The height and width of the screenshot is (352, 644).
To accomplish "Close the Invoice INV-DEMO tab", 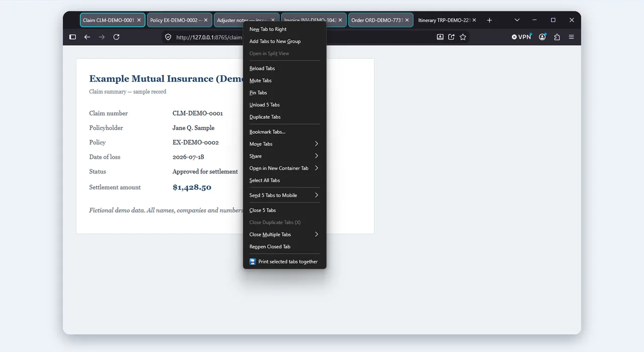I will coord(340,20).
